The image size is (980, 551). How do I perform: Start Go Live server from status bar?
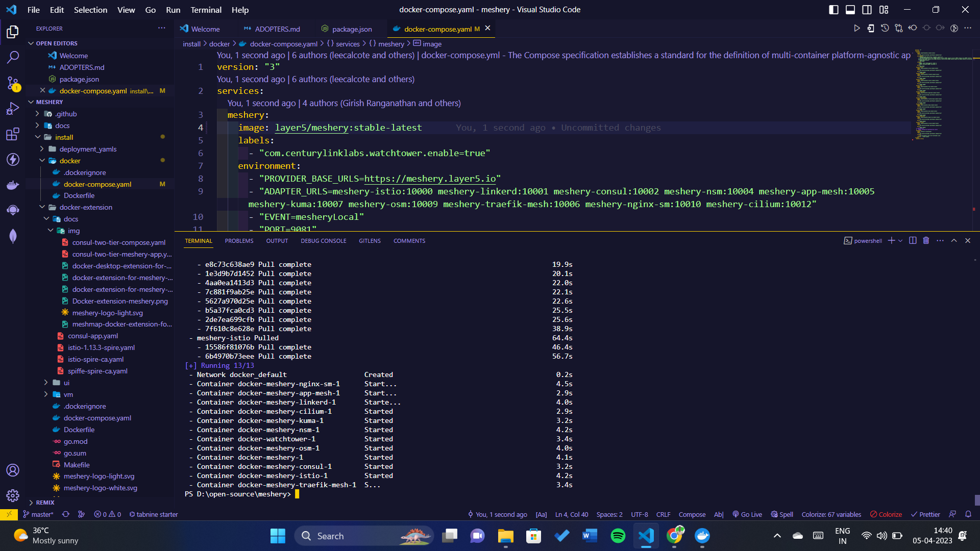click(747, 514)
